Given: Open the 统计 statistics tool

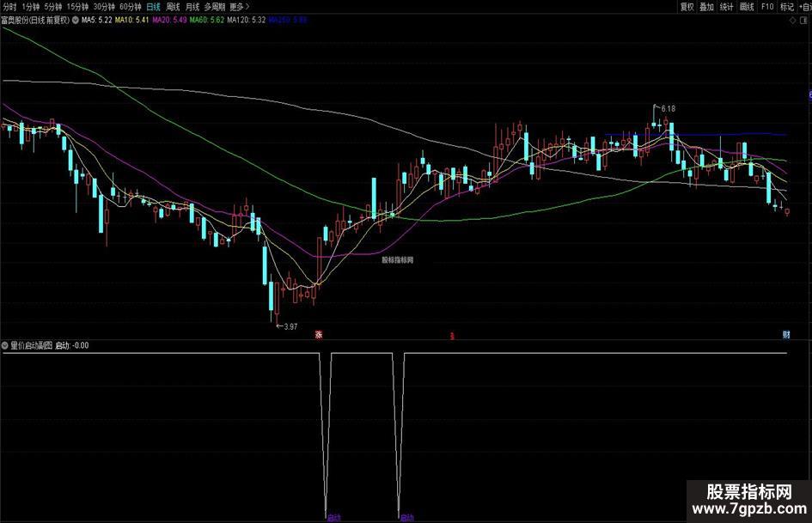Looking at the screenshot, I should point(727,7).
